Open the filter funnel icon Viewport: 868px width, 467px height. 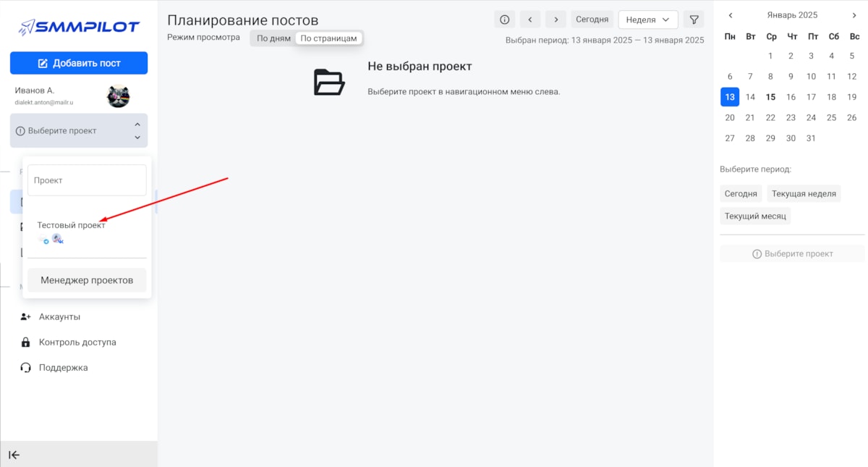(x=694, y=20)
